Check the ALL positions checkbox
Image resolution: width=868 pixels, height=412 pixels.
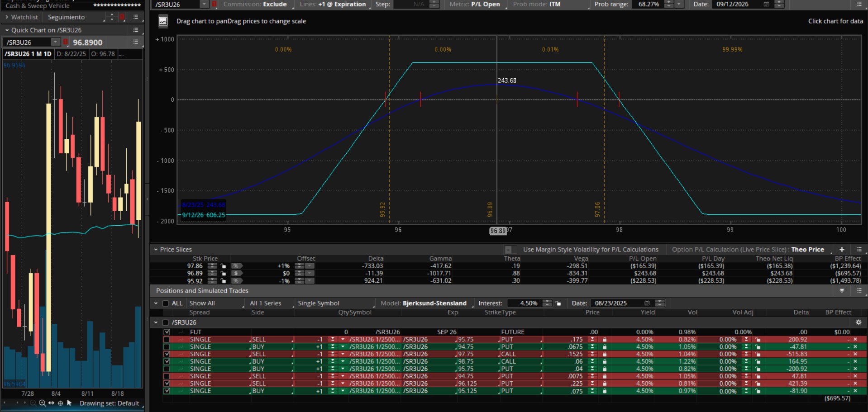[x=166, y=303]
